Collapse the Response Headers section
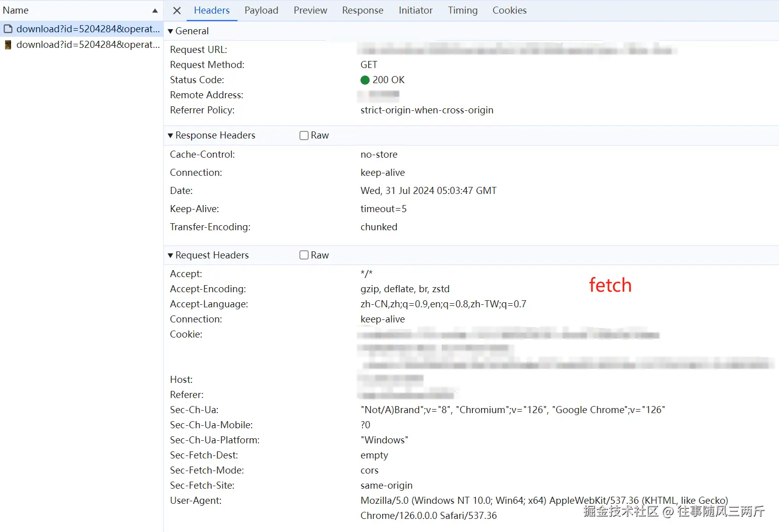Viewport: 779px width, 532px height. [x=170, y=136]
